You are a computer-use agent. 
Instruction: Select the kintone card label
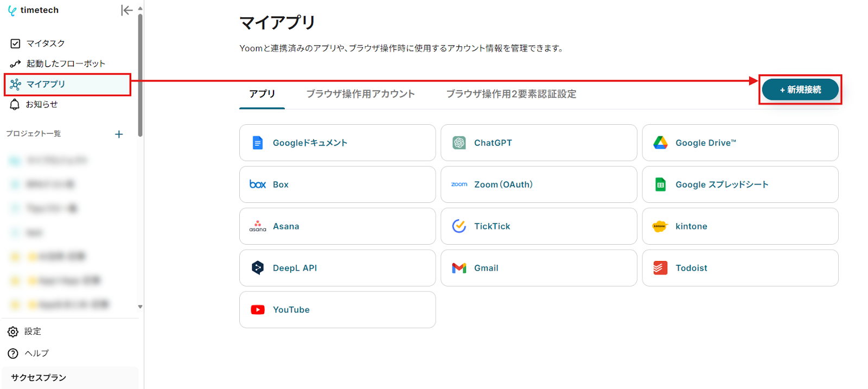(691, 226)
